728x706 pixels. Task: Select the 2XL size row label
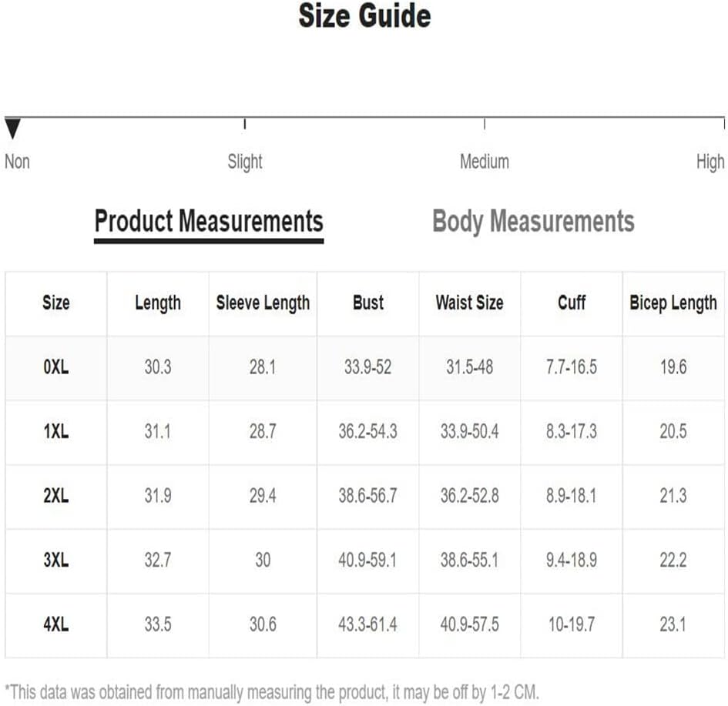56,496
